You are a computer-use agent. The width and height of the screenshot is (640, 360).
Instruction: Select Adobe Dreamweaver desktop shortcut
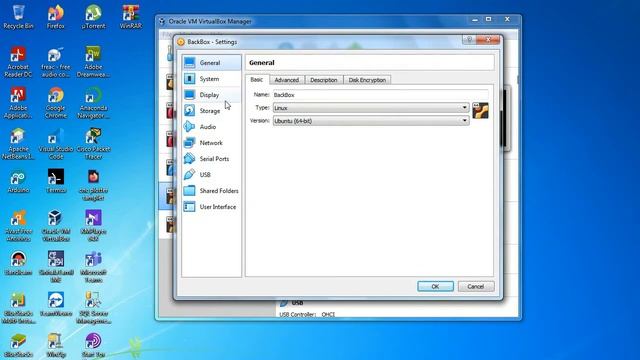[x=93, y=62]
